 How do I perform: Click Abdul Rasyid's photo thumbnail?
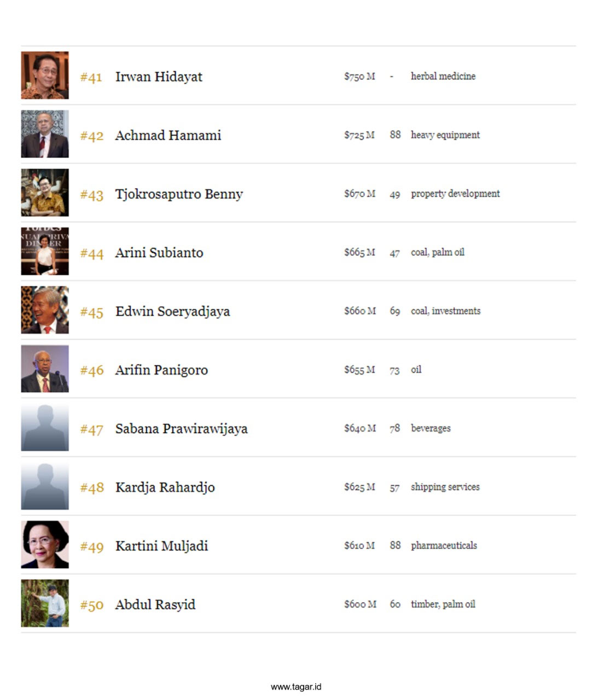(x=45, y=603)
